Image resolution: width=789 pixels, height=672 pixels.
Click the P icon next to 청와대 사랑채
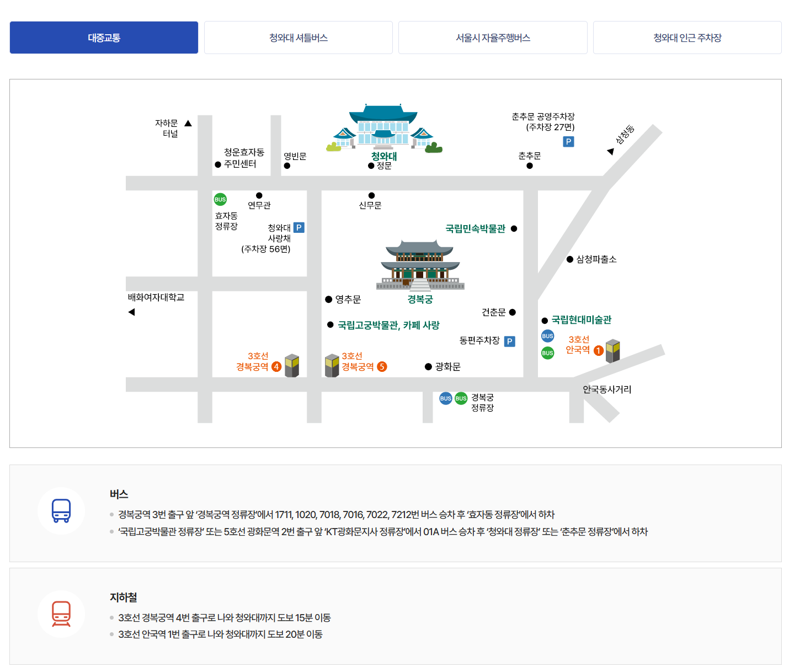[300, 227]
